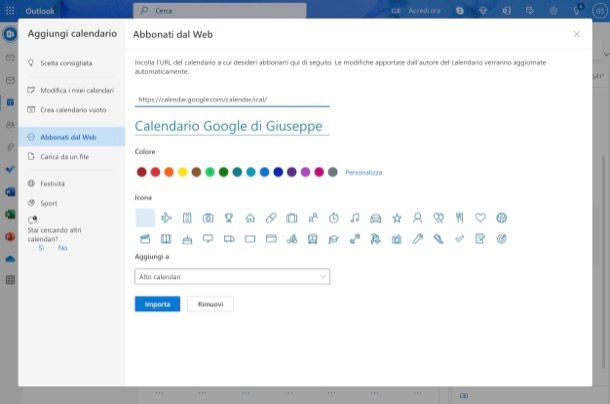Open the Excel app in left rail
Viewport: 610px width, 404px height.
(10, 214)
